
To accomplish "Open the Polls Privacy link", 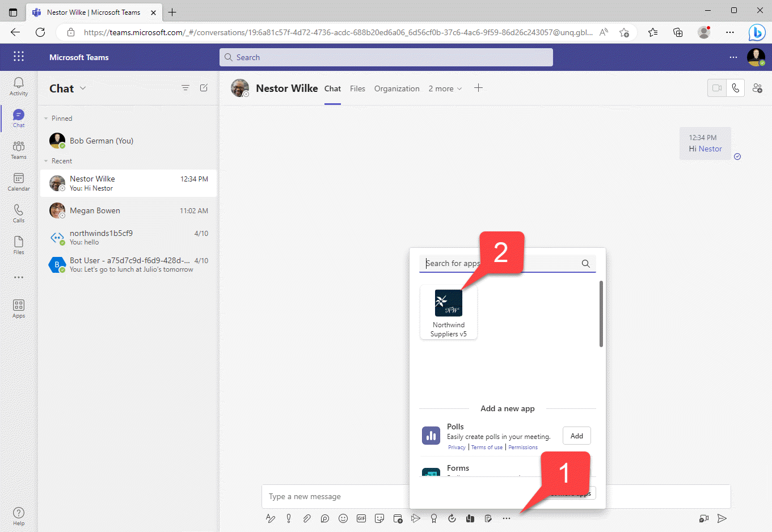I will tap(457, 447).
